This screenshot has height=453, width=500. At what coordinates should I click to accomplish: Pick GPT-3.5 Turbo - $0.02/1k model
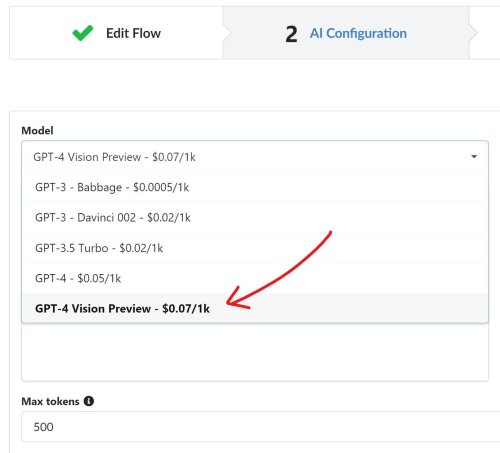point(255,248)
